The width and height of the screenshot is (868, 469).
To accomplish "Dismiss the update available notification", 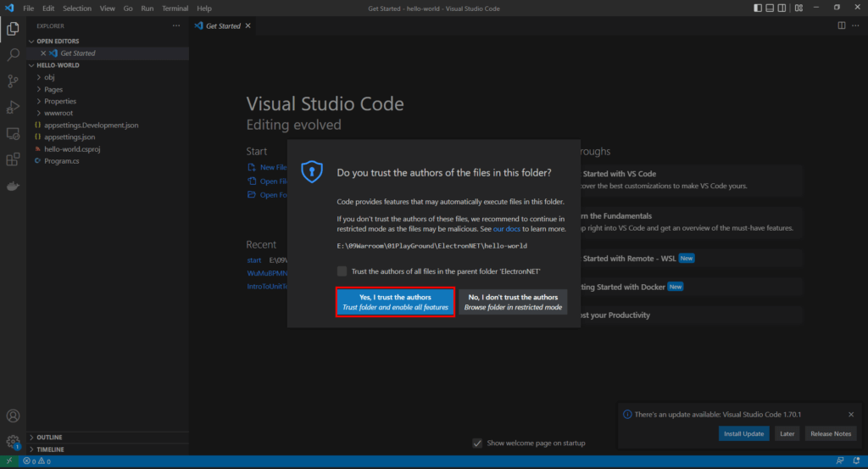I will (851, 414).
